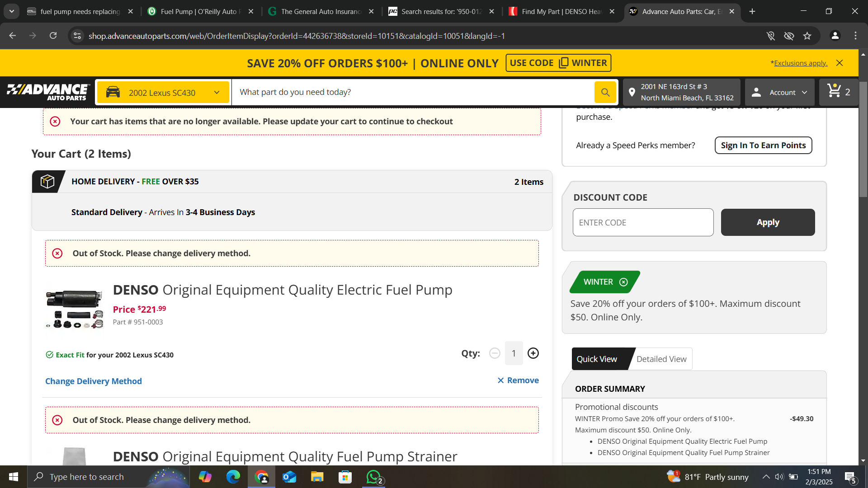Click the discount ENTER CODE field

click(643, 222)
